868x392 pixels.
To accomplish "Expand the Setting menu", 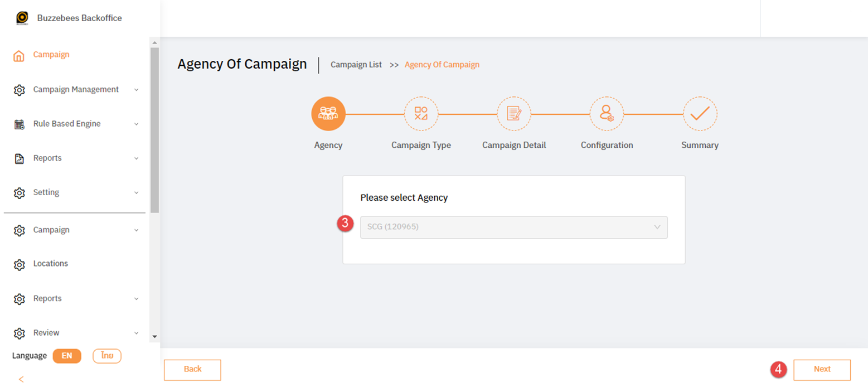I will coord(46,192).
